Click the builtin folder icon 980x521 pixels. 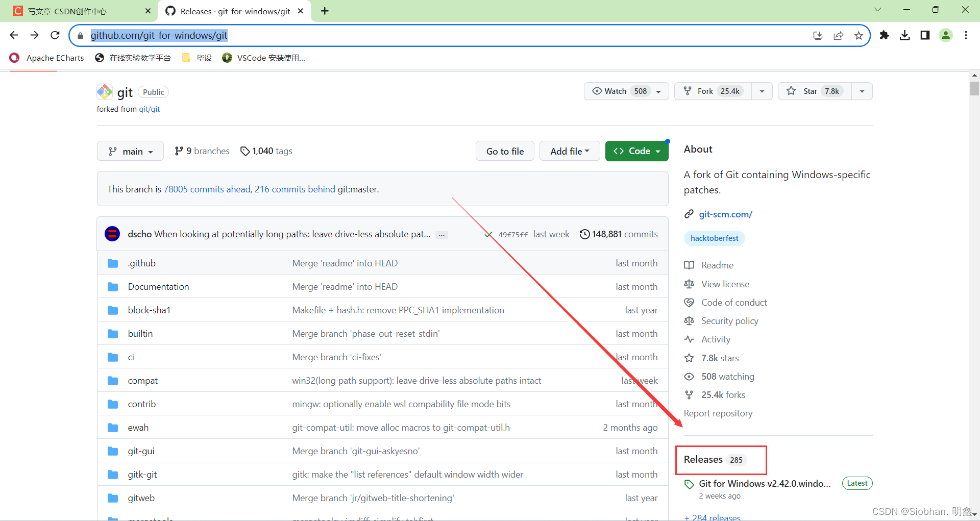point(113,334)
